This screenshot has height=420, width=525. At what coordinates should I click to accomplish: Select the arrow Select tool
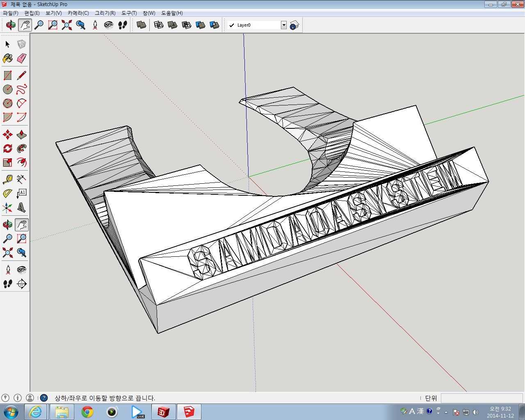pyautogui.click(x=7, y=44)
